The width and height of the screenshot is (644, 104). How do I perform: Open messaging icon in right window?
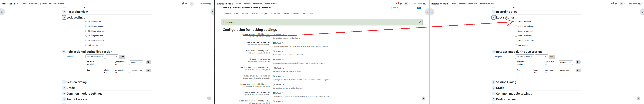[x=616, y=4]
